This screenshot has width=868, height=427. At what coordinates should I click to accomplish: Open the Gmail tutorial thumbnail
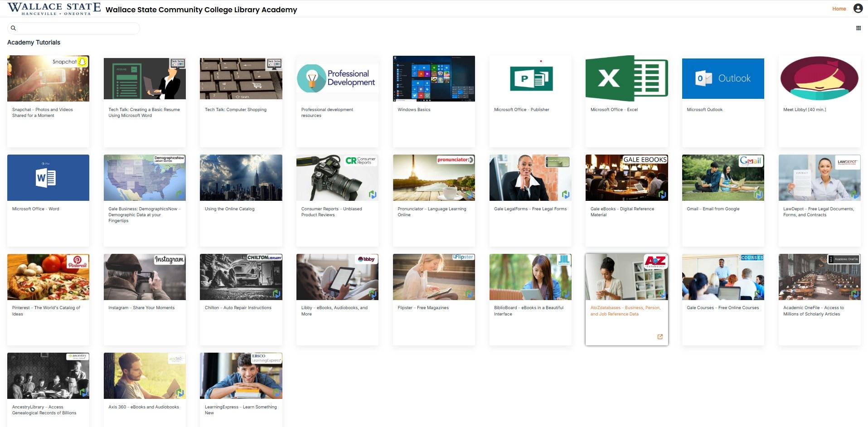coord(723,178)
